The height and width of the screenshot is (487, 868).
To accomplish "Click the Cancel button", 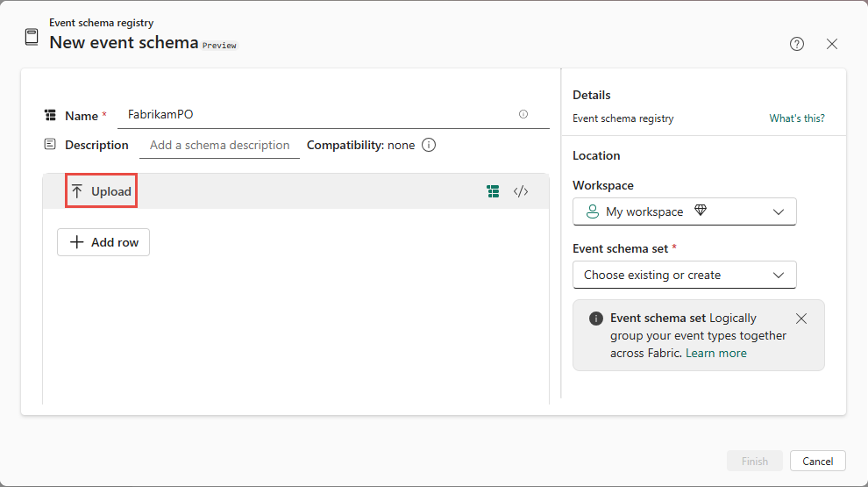I will (x=817, y=461).
